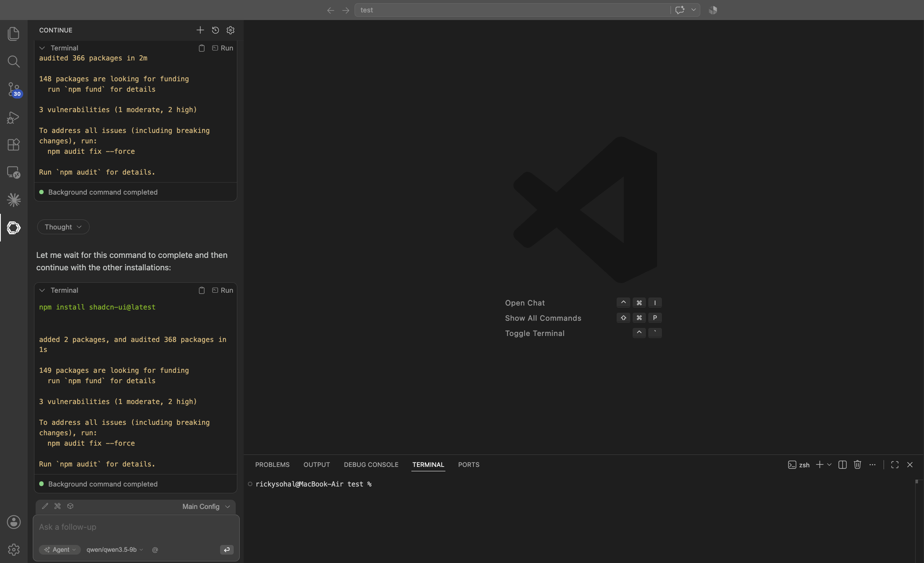Kill terminal with the trash icon

tap(857, 464)
